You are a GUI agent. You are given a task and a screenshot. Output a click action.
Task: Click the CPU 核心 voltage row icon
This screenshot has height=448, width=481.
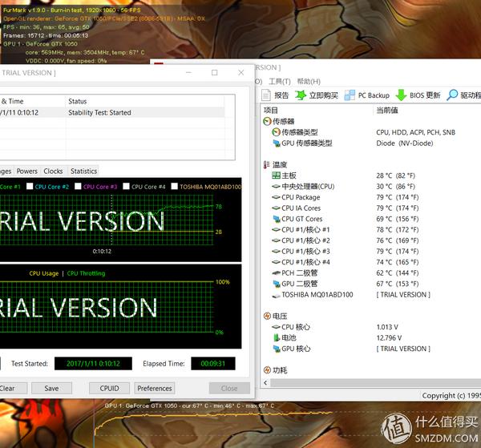click(276, 327)
